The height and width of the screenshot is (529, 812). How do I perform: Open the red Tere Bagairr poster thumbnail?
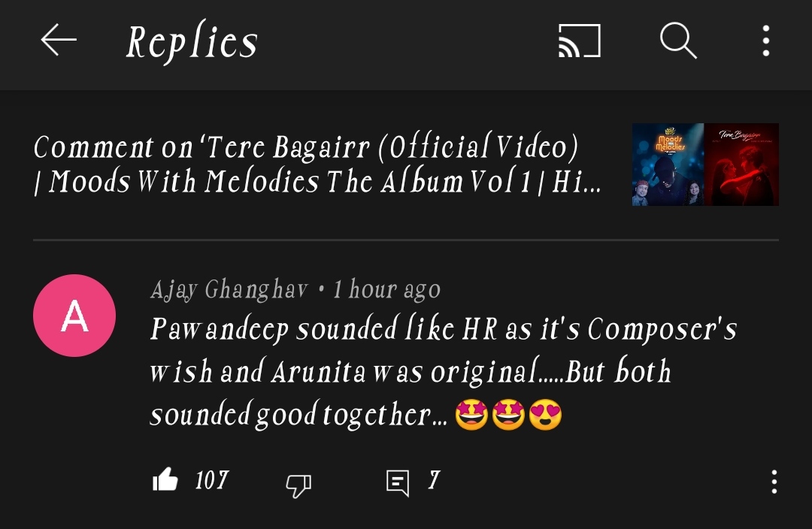click(741, 165)
